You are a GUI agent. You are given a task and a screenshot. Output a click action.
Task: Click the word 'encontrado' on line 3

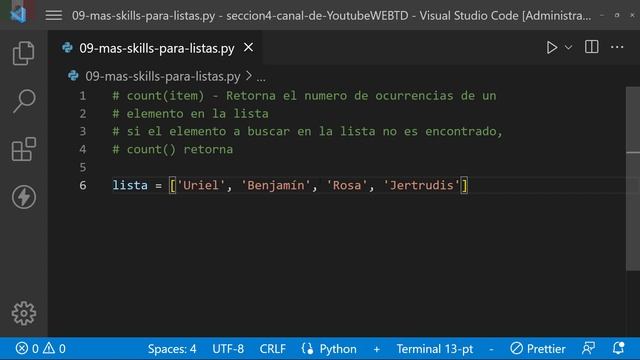click(x=461, y=131)
